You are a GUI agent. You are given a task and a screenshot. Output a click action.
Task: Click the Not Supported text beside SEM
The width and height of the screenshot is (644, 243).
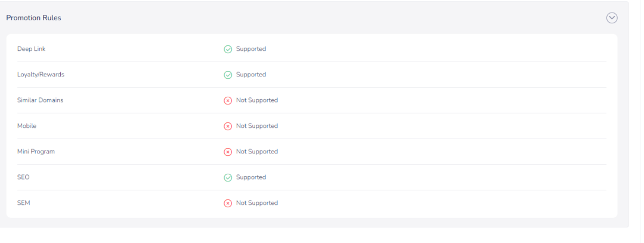tap(257, 203)
